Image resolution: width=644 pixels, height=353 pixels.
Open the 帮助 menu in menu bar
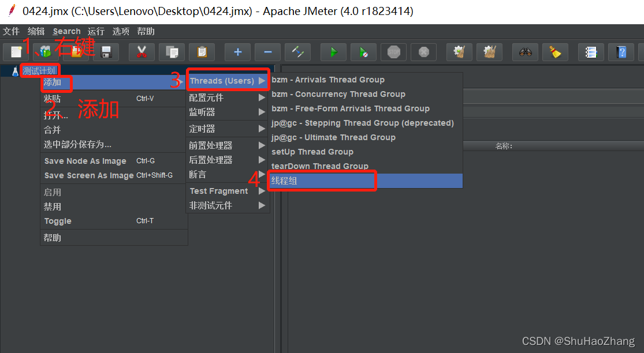[146, 31]
